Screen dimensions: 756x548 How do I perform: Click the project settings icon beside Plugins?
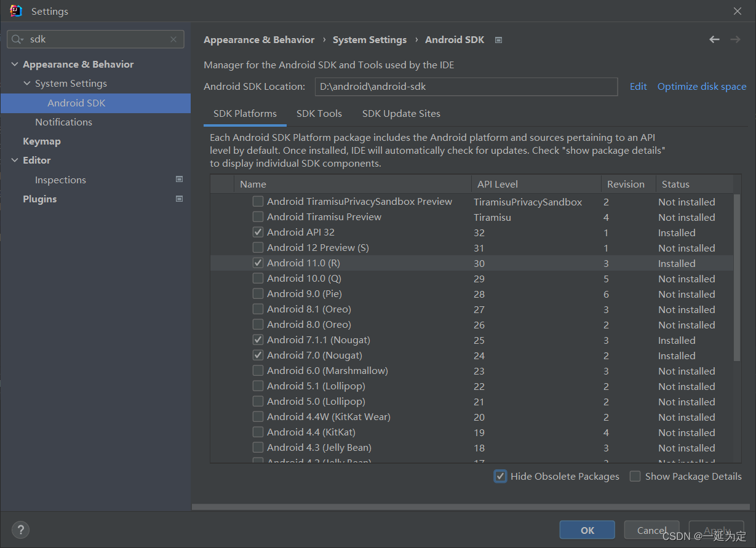pyautogui.click(x=179, y=199)
